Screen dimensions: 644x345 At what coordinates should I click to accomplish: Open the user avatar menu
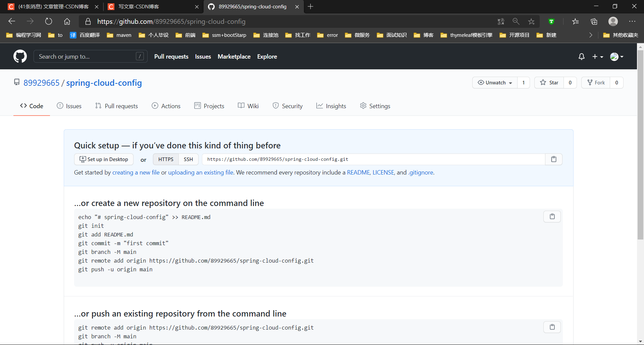[x=617, y=57]
